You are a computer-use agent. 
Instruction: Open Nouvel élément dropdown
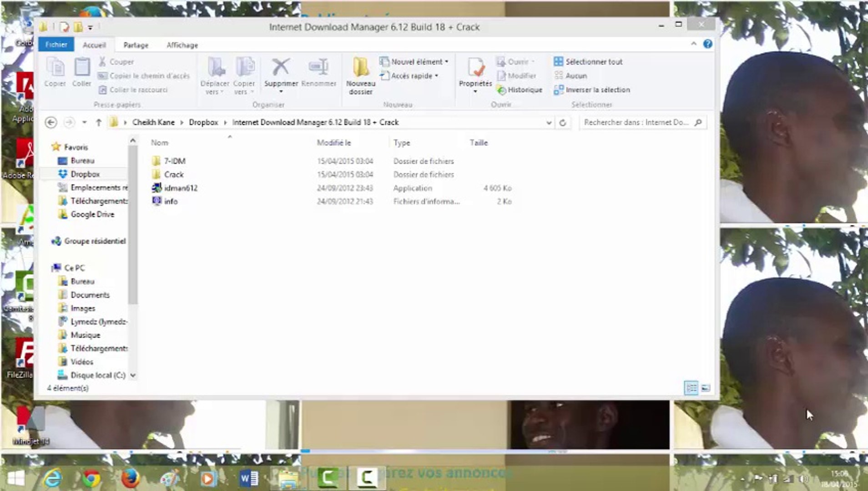[414, 62]
